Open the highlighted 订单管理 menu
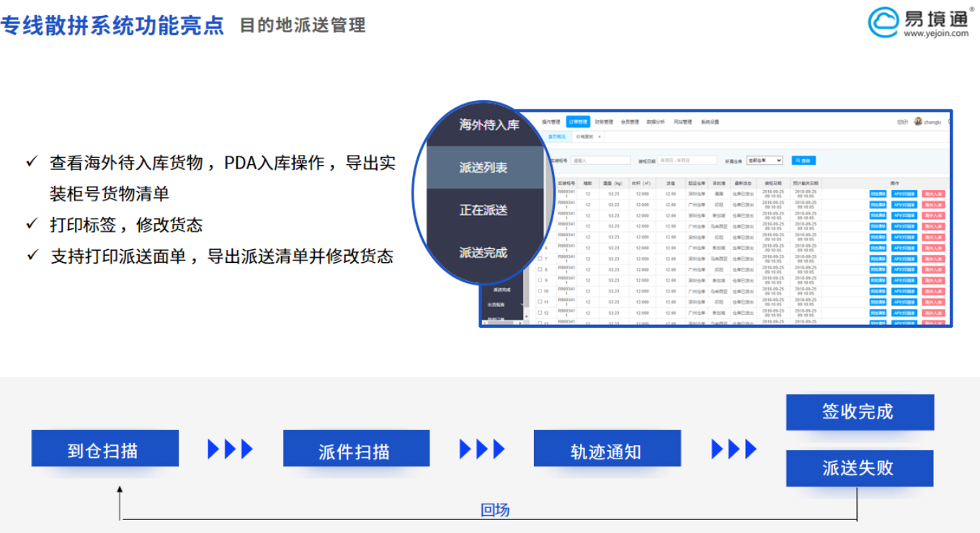The image size is (980, 533). tap(578, 122)
